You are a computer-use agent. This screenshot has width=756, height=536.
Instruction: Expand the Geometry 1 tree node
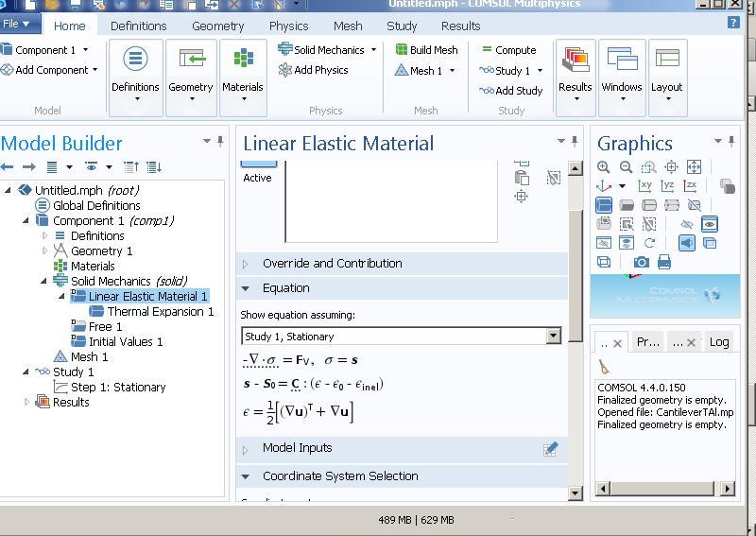[44, 251]
